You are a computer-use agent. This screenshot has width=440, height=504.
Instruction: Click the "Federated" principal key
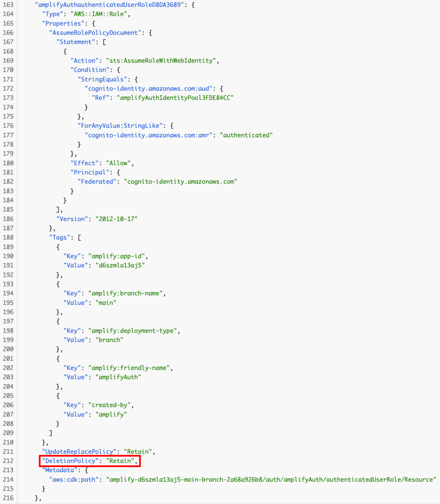tap(97, 182)
